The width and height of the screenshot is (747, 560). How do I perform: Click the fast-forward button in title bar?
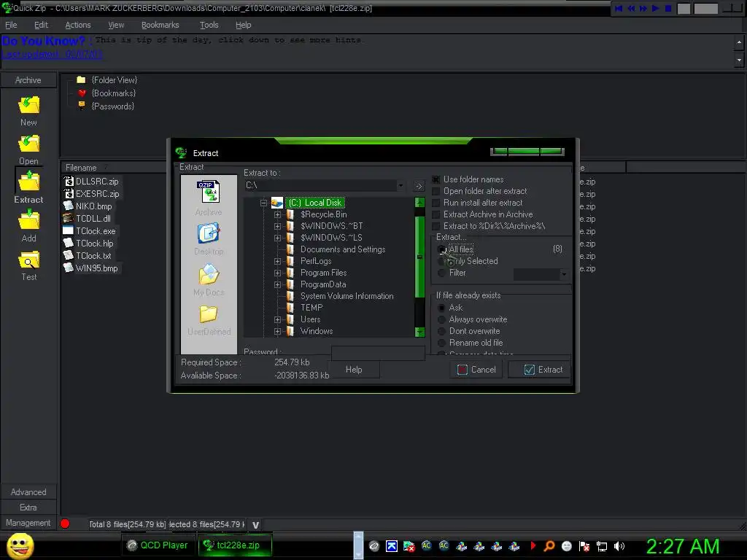tap(643, 8)
